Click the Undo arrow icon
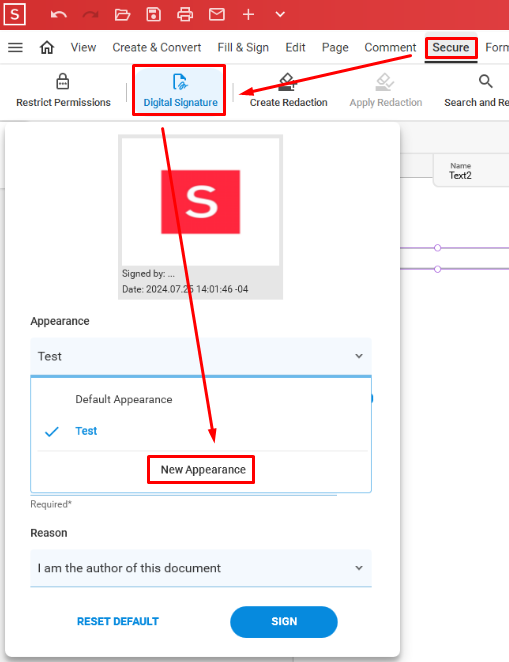The image size is (509, 662). pyautogui.click(x=59, y=15)
